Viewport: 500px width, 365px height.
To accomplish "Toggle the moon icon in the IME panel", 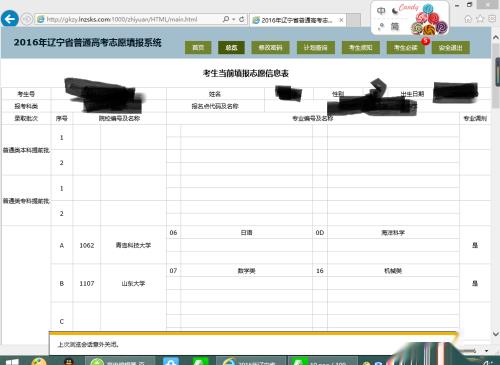I will coord(395,11).
